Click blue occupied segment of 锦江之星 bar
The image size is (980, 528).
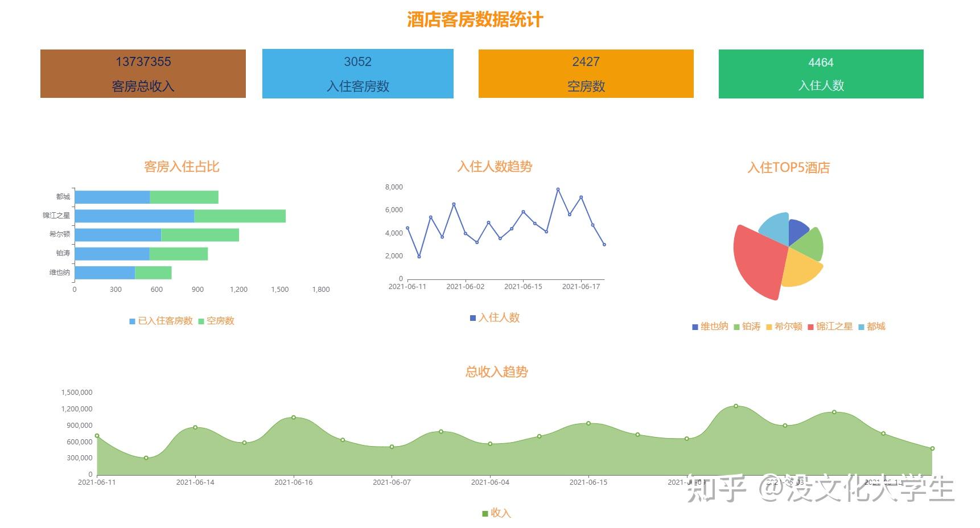[134, 216]
